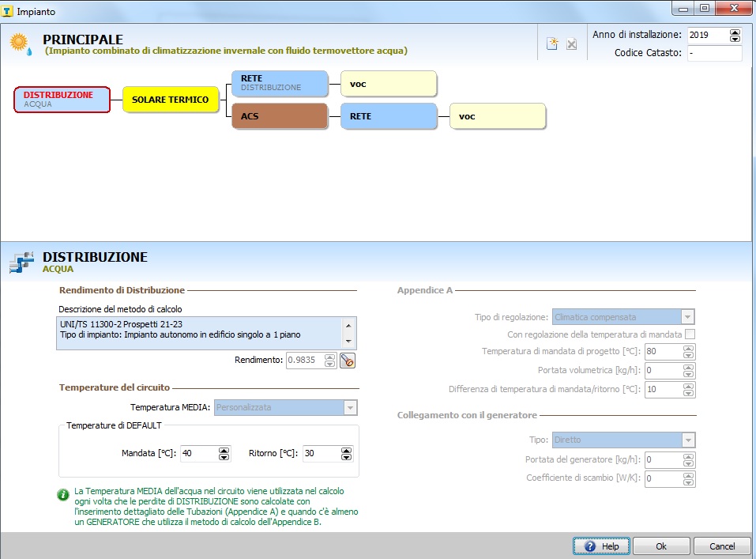Click the green info icon
The width and height of the screenshot is (756, 559).
[x=63, y=494]
